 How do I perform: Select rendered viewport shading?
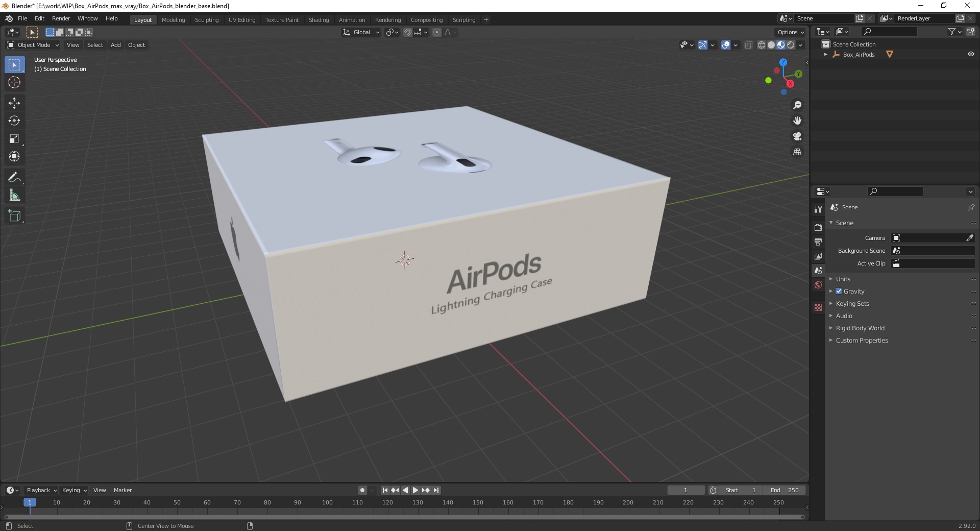point(791,45)
